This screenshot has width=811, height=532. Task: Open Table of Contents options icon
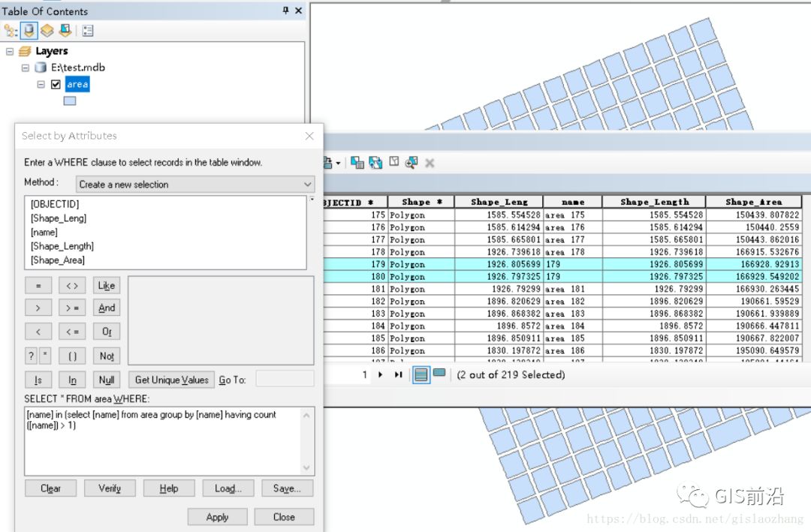tap(88, 31)
